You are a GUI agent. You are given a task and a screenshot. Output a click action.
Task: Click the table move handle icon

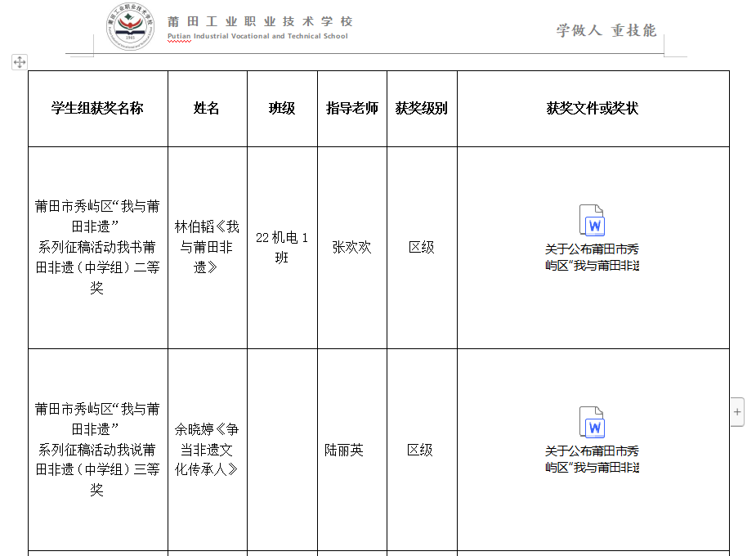pyautogui.click(x=20, y=61)
